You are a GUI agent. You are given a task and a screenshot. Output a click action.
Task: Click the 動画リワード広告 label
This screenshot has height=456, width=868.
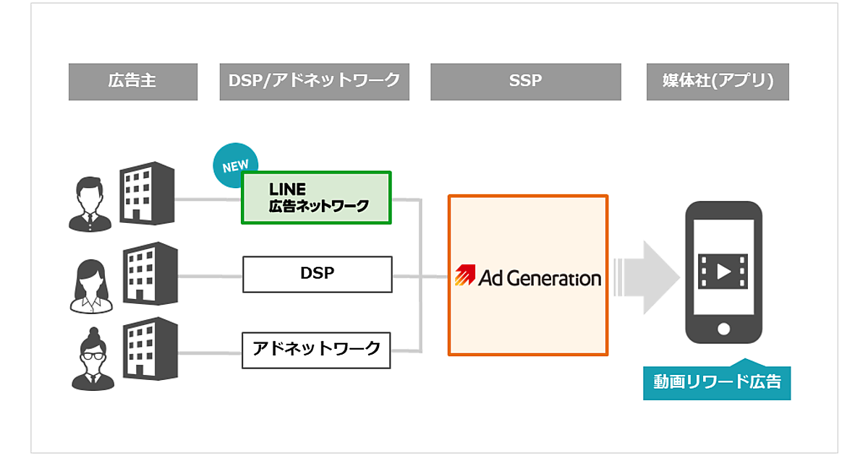716,381
